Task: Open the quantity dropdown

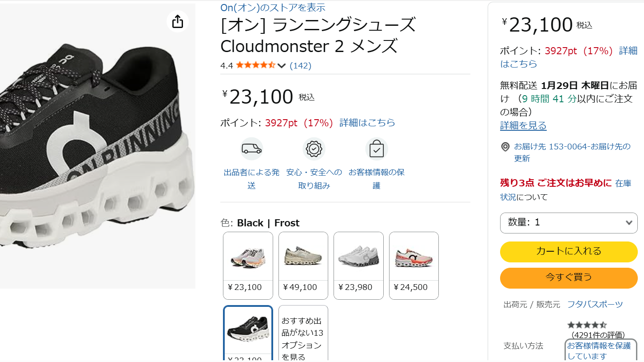Action: point(569,223)
